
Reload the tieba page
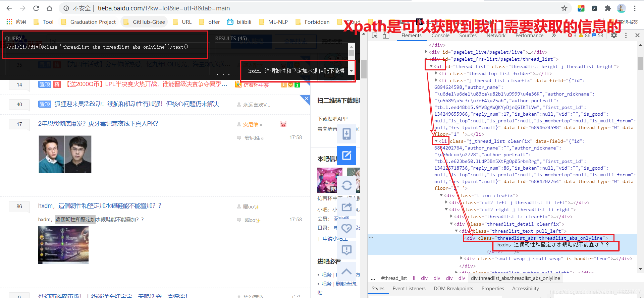[x=36, y=8]
